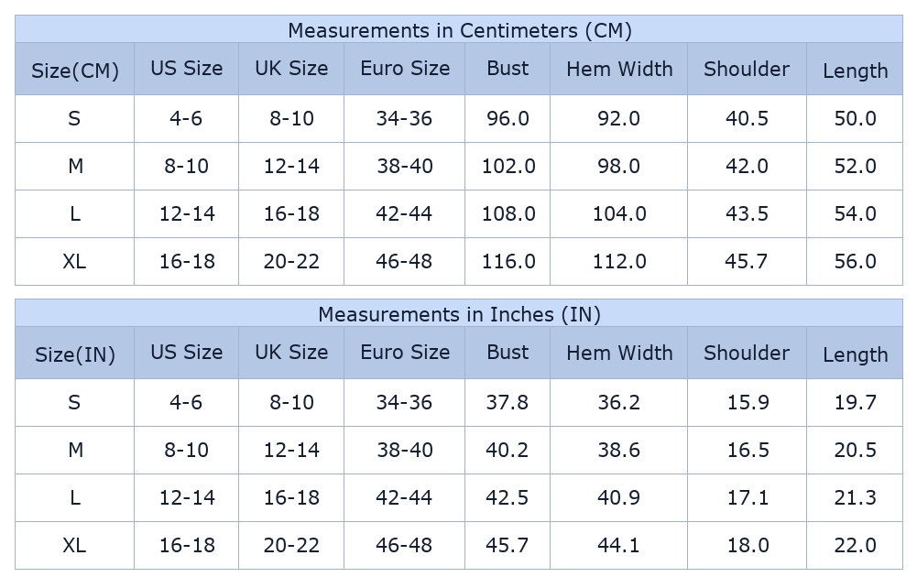Viewport: 917px width, 588px height.
Task: Select the shoulder value 43.5 cell
Action: [x=747, y=214]
